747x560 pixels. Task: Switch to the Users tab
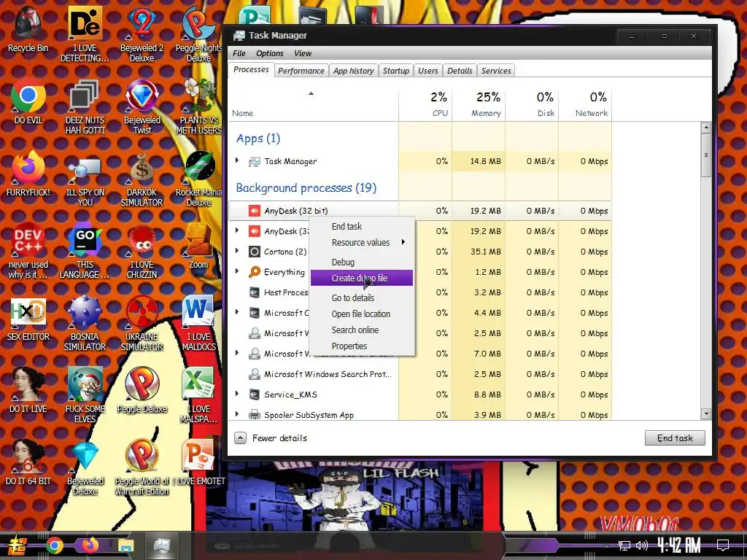pos(427,71)
